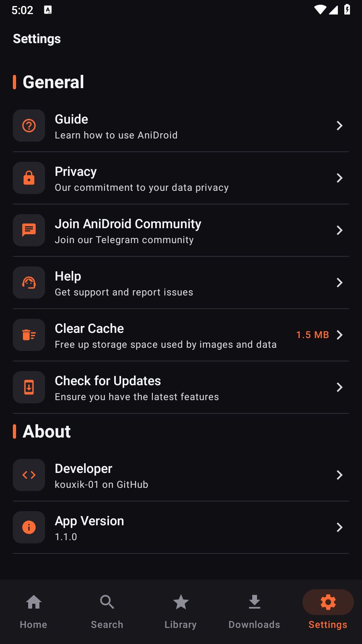Viewport: 362px width, 644px height.
Task: Open the Privacy row chevron
Action: tap(339, 178)
